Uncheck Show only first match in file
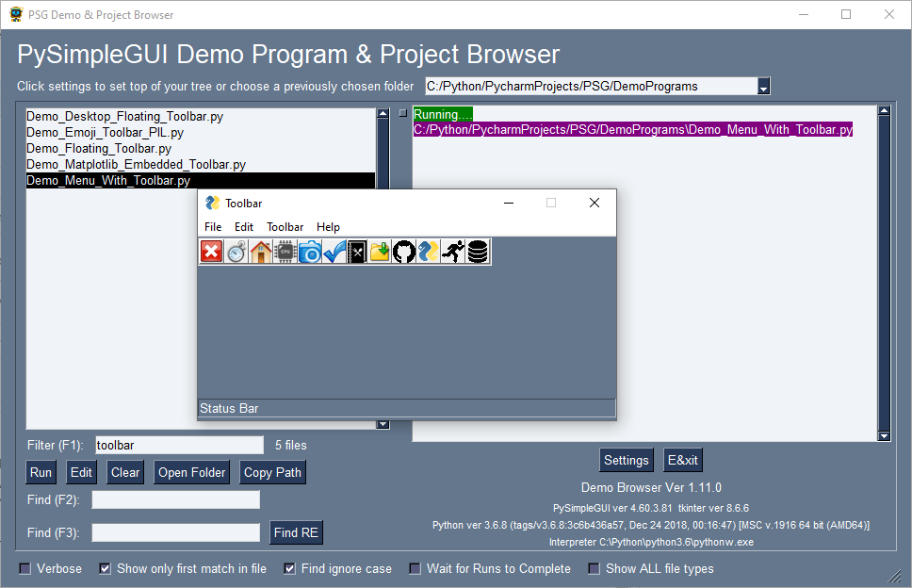Viewport: 912px width, 588px height. [105, 568]
